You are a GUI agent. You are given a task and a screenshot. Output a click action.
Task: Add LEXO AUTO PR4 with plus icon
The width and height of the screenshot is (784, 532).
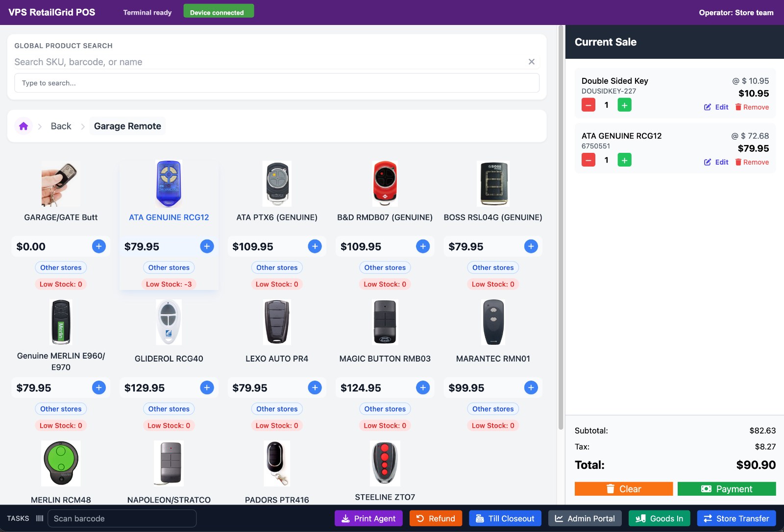point(315,388)
